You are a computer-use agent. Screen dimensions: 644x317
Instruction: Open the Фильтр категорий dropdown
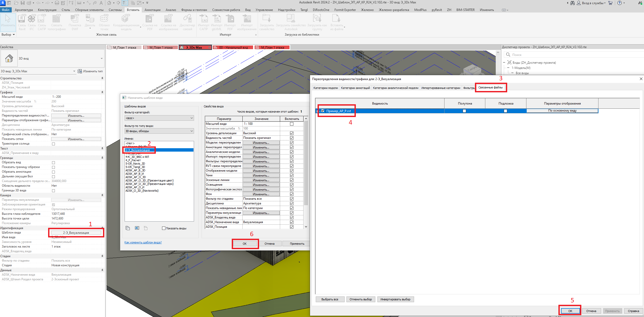click(x=159, y=118)
